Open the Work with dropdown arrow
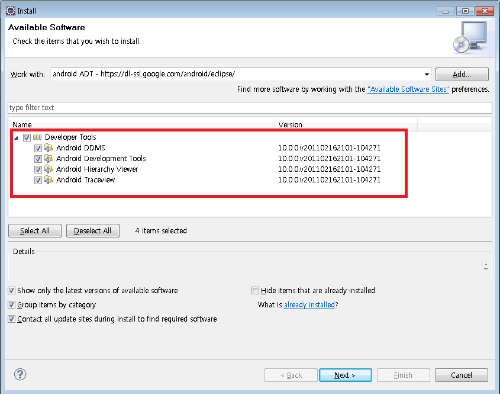The image size is (500, 394). tap(427, 74)
